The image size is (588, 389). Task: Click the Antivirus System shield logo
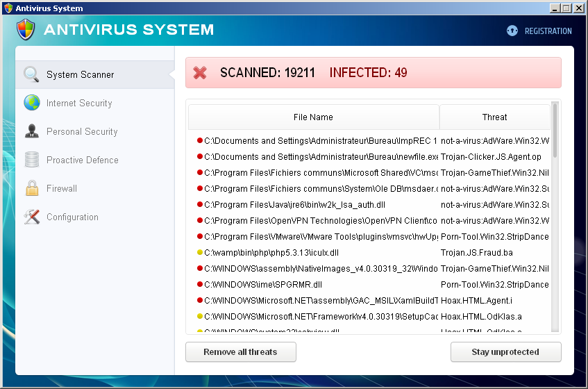tap(26, 30)
